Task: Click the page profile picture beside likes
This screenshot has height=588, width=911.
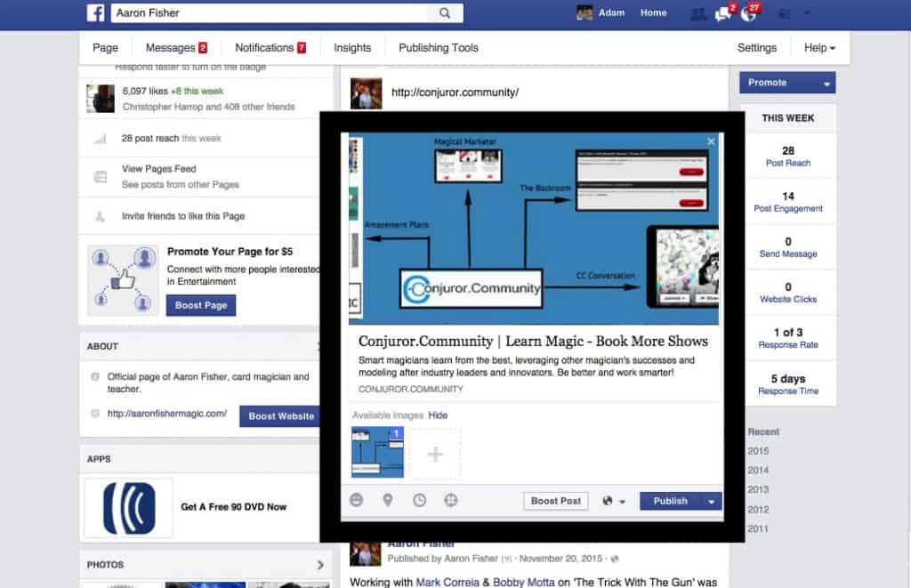Action: coord(101,98)
